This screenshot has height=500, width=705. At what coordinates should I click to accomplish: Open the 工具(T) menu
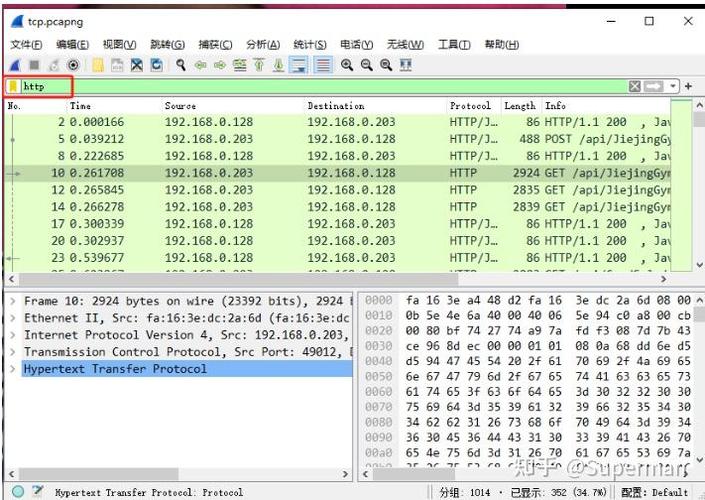454,45
